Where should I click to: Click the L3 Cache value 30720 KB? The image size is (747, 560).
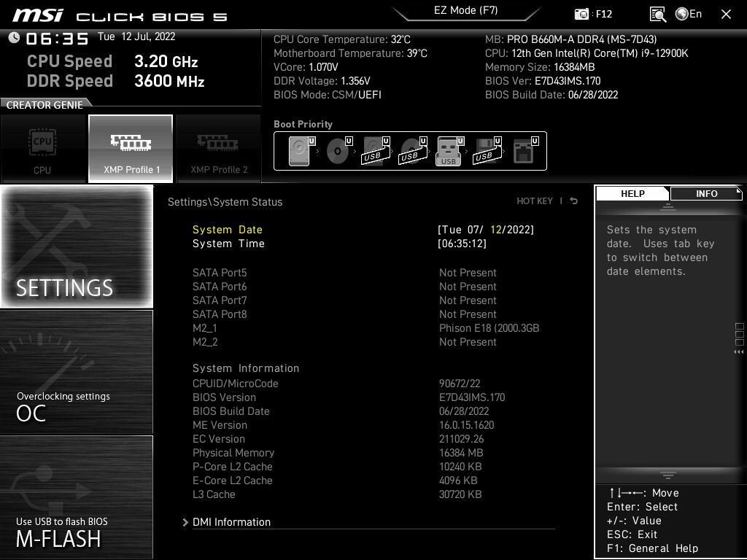click(x=460, y=494)
